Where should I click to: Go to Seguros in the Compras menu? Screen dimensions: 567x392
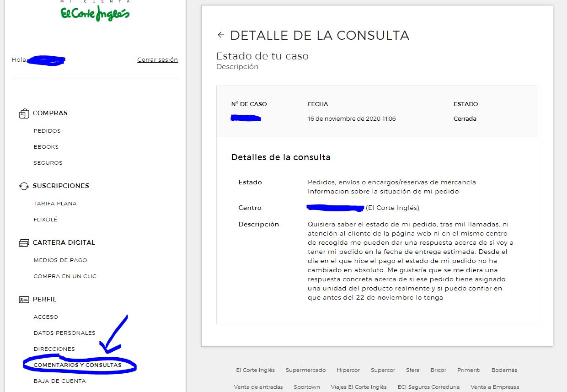[x=48, y=163]
